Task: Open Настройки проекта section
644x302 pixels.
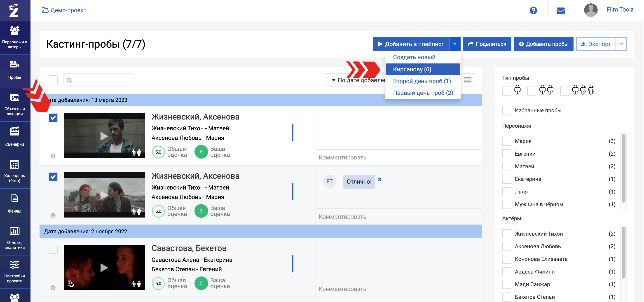Action: coord(14,272)
